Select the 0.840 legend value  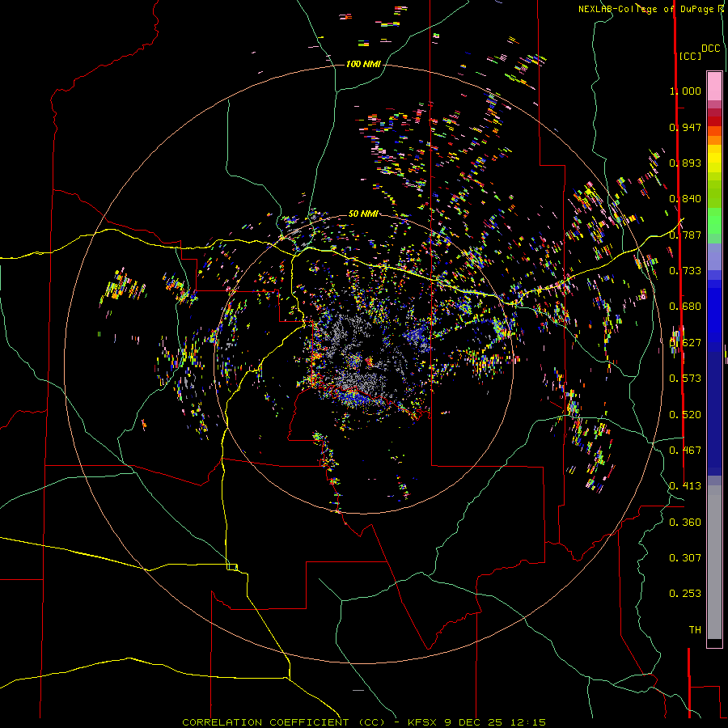tap(685, 199)
